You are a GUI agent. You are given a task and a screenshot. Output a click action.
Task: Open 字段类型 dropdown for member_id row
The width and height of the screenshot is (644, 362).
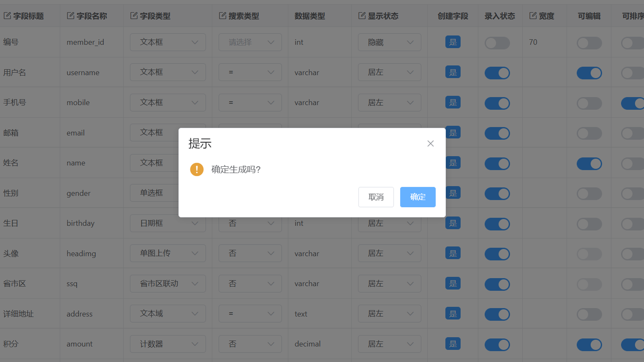coord(168,42)
